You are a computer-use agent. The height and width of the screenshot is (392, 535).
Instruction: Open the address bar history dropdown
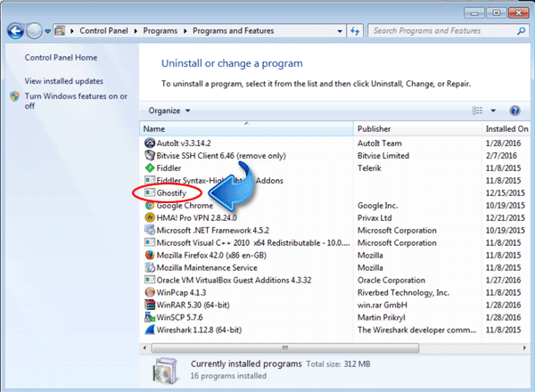[340, 31]
